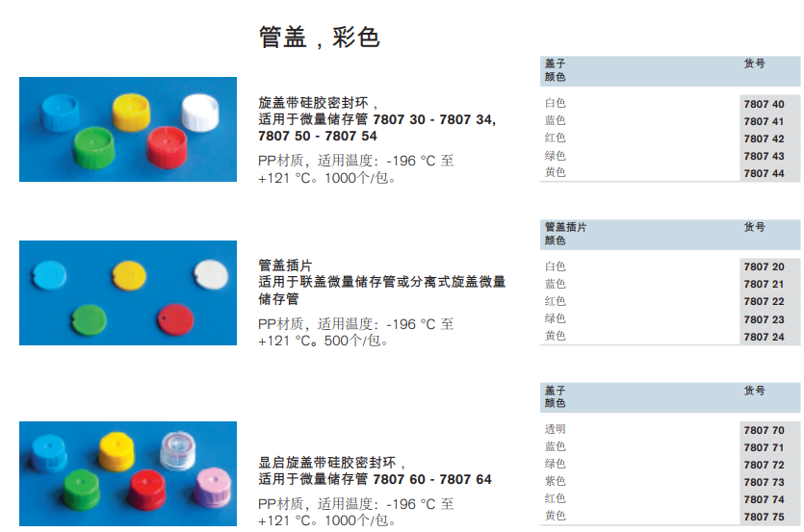Select item number 7807 75

tap(764, 517)
